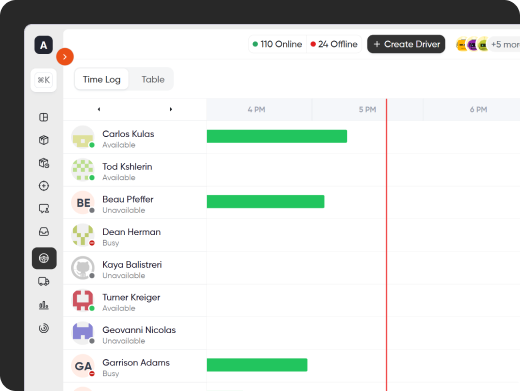Image resolution: width=520 pixels, height=391 pixels.
Task: Click Carlos Kulas green time log bar
Action: point(277,136)
